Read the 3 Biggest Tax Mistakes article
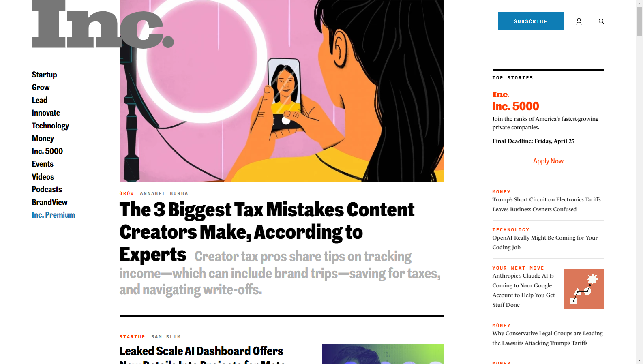 [x=267, y=232]
